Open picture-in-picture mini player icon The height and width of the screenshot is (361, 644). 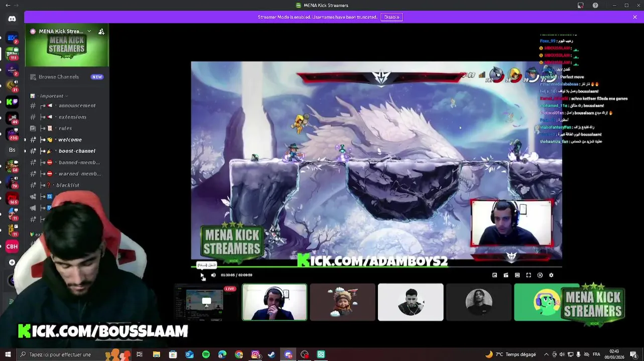pyautogui.click(x=494, y=275)
